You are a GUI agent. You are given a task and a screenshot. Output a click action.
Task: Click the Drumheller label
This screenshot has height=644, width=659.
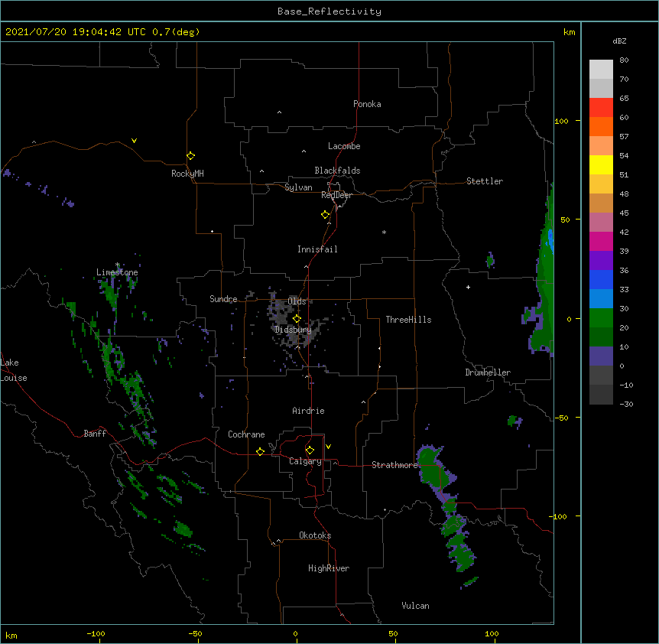[x=488, y=372]
